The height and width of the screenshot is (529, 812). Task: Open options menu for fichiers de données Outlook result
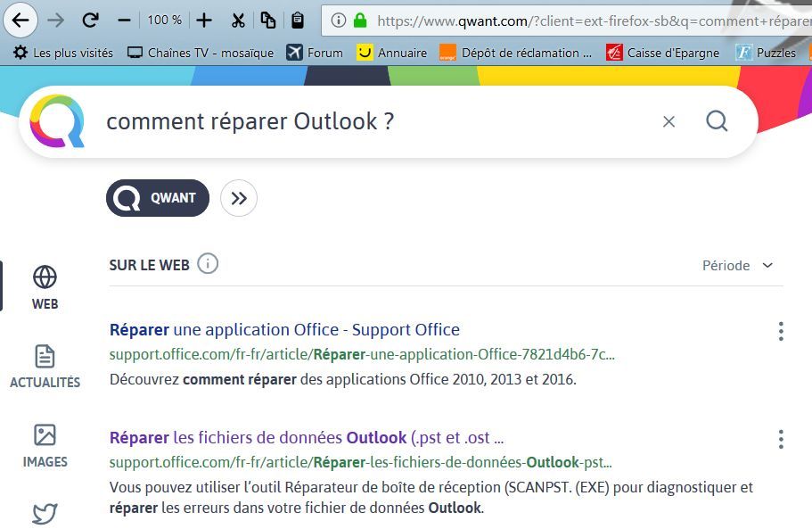click(x=781, y=439)
